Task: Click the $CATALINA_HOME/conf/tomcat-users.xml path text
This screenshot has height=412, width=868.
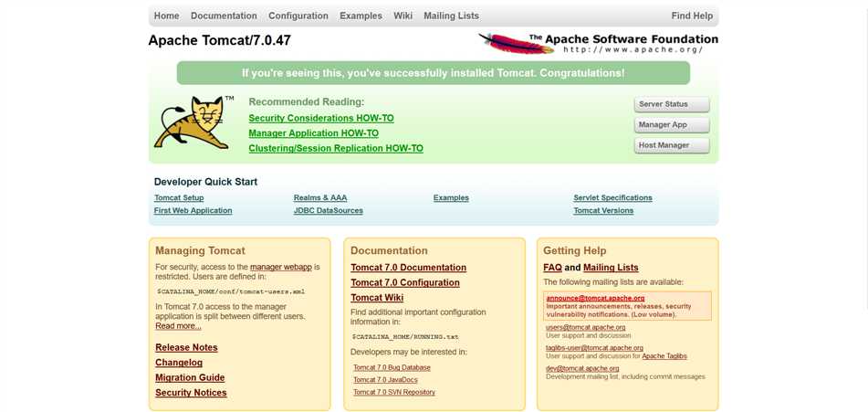Action: (231, 291)
